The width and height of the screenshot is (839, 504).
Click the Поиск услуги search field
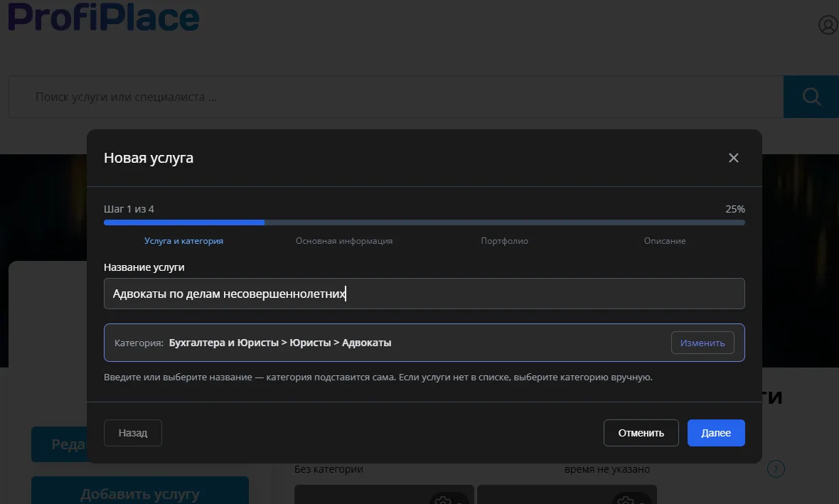(x=396, y=97)
